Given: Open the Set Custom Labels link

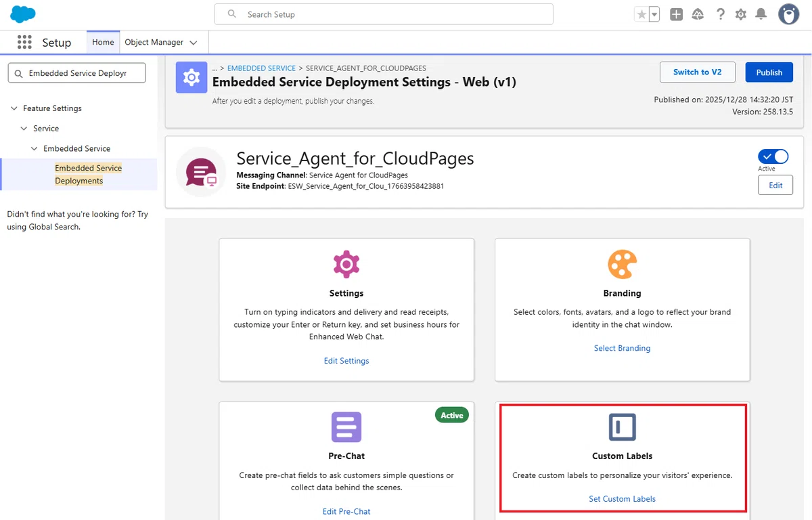Looking at the screenshot, I should pos(622,499).
